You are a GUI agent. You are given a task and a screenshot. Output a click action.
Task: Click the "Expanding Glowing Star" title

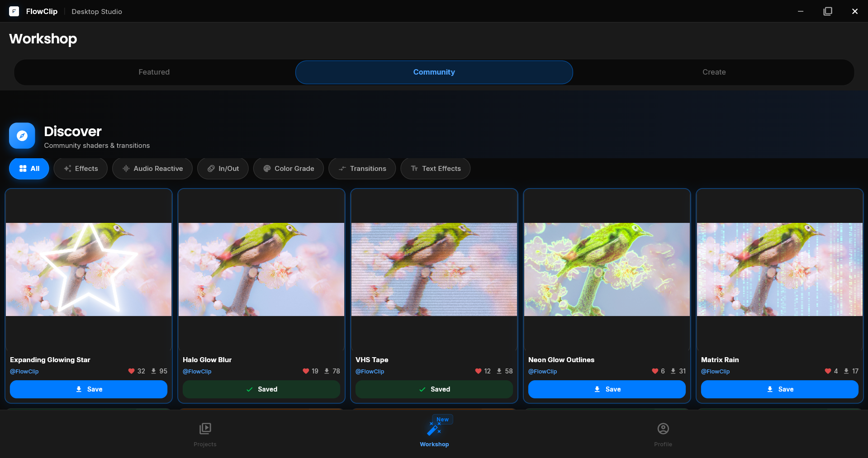(x=50, y=360)
